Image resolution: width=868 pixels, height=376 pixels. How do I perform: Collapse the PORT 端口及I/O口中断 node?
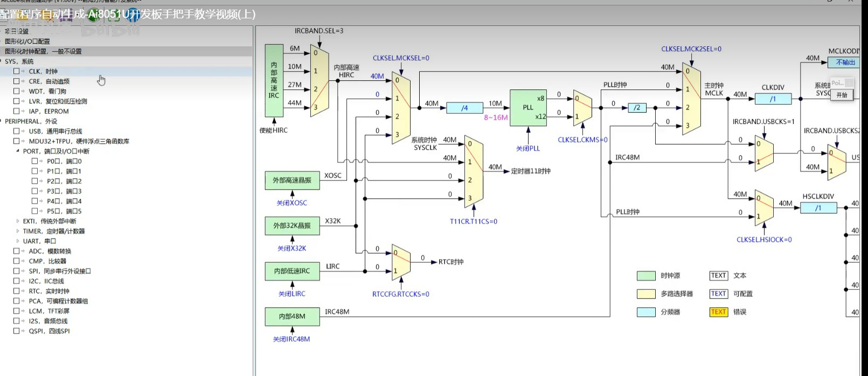18,151
